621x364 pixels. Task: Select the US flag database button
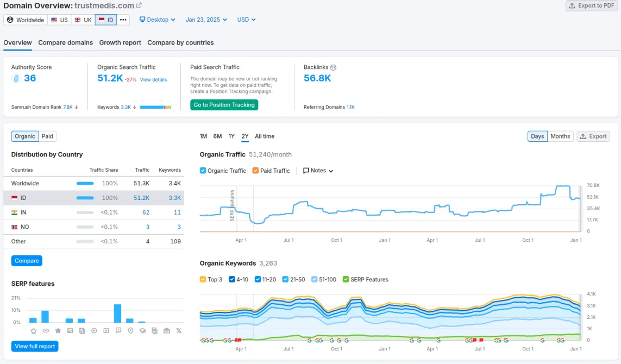pos(59,20)
